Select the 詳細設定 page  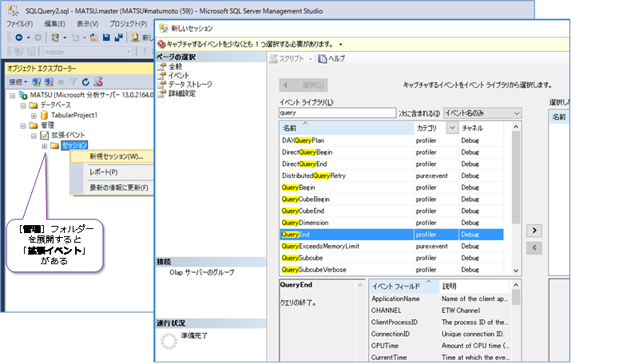[182, 93]
